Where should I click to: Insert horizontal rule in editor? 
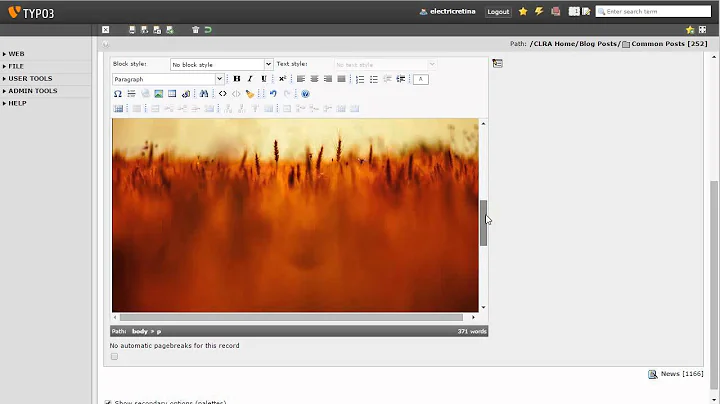tap(131, 94)
